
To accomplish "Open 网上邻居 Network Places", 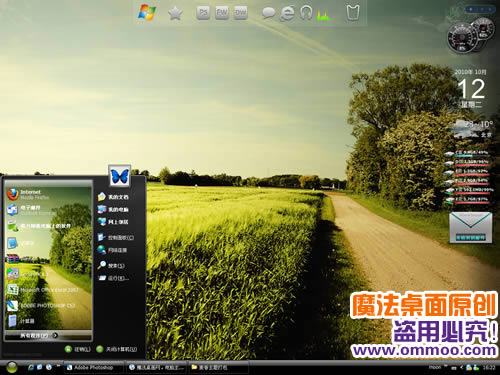I will (113, 221).
